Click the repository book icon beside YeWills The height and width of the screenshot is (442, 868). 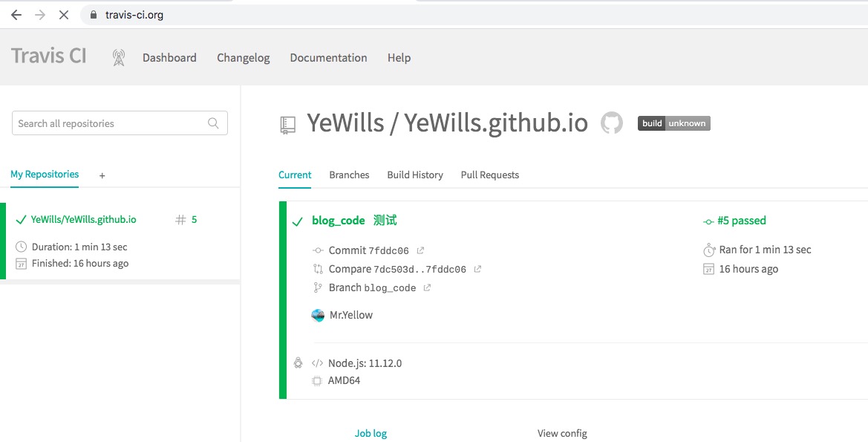pos(288,126)
